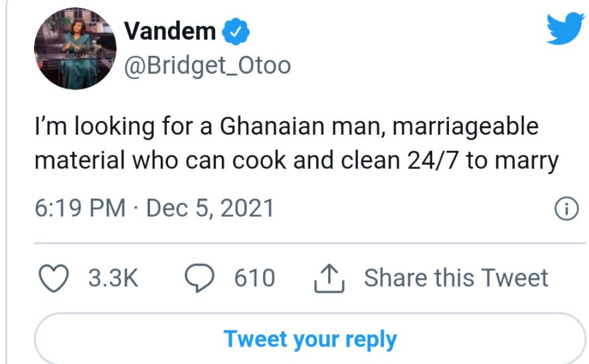Click the reply speech bubble icon
This screenshot has width=589, height=364.
197,278
